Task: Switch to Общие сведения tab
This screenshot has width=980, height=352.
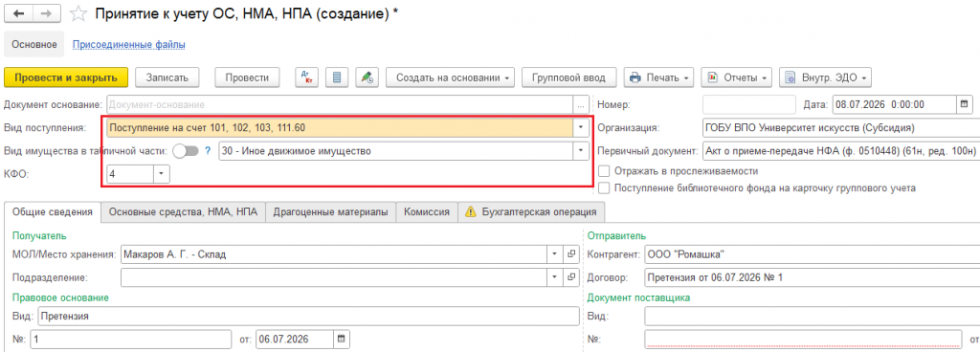Action: 53,211
